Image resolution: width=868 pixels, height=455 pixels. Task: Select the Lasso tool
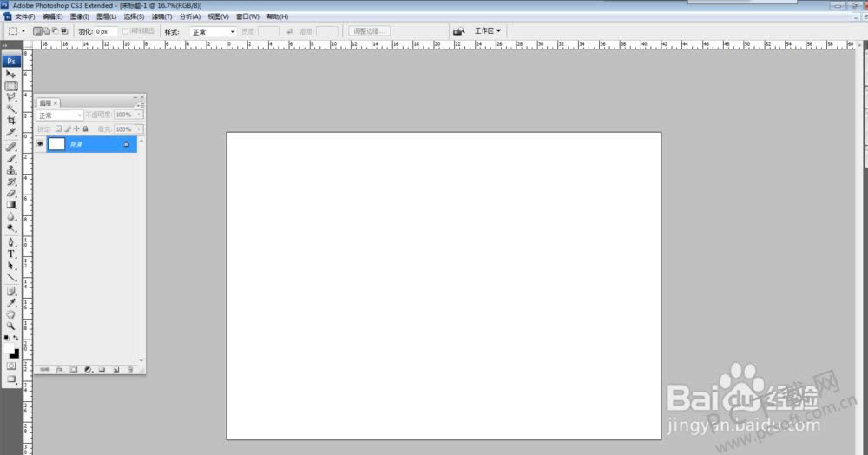coord(11,97)
